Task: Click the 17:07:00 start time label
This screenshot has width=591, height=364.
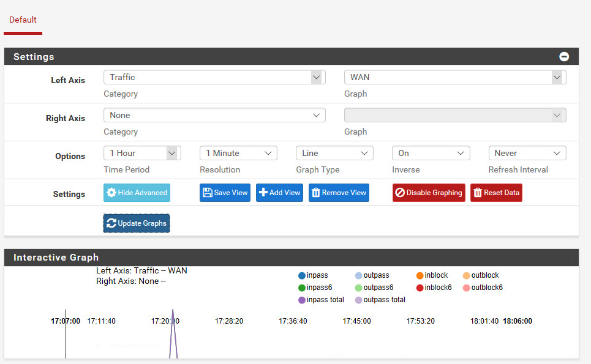Action: point(66,321)
